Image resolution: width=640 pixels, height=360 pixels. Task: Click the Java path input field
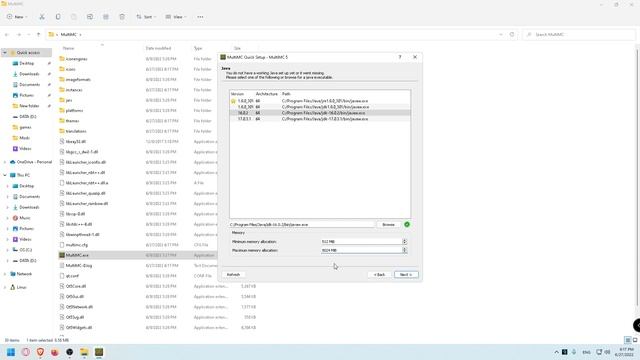pyautogui.click(x=301, y=224)
